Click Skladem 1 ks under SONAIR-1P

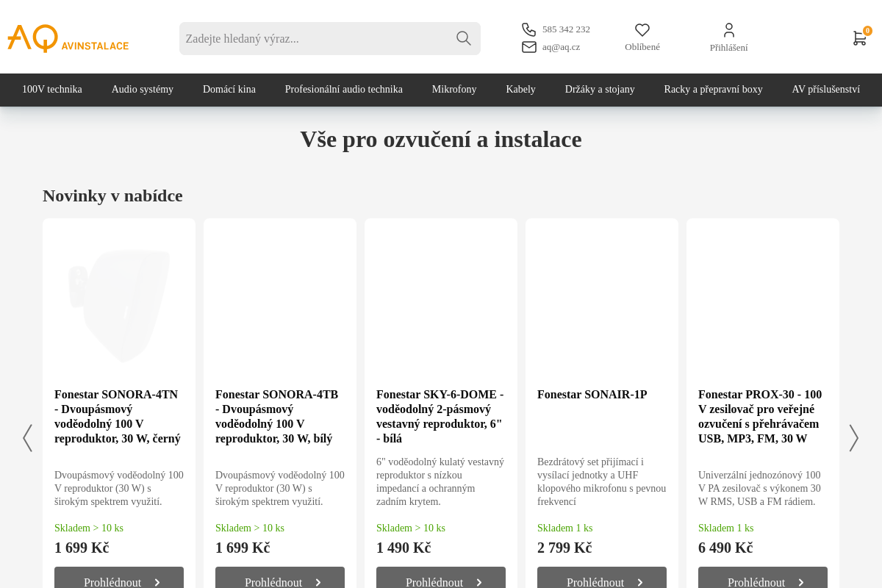tap(564, 528)
